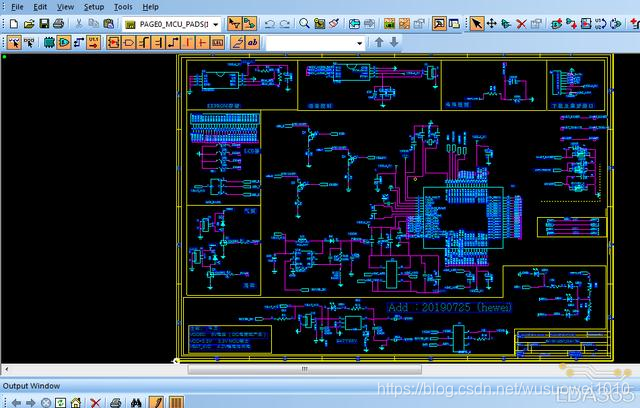Screen dimensions: 640x408
Task: Click the PADS Layout link icon
Action: point(389,24)
